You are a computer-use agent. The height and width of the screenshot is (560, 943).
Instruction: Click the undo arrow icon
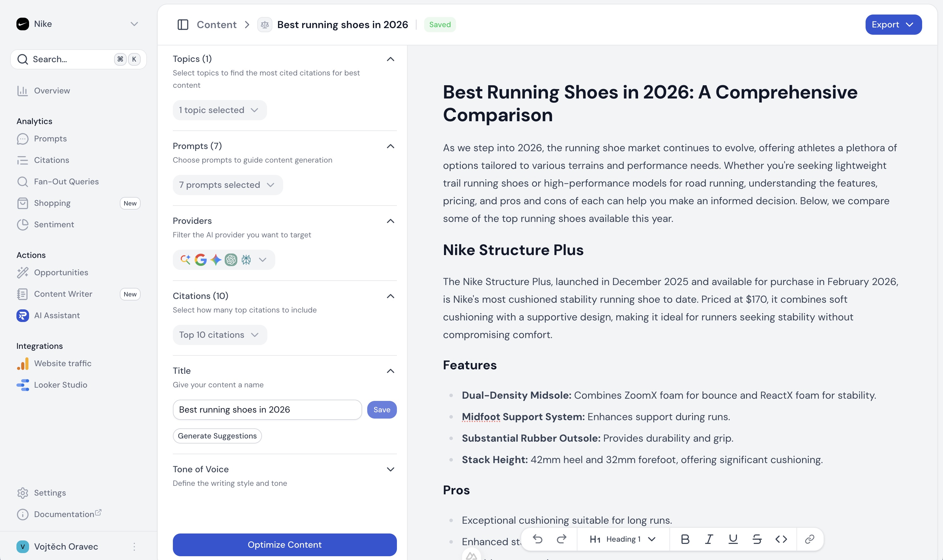538,539
